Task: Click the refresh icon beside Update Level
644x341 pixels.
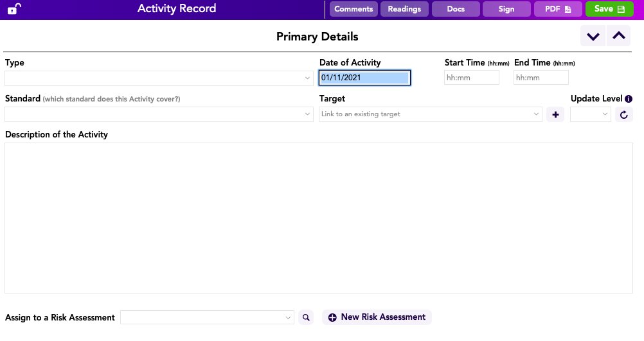Action: (623, 114)
